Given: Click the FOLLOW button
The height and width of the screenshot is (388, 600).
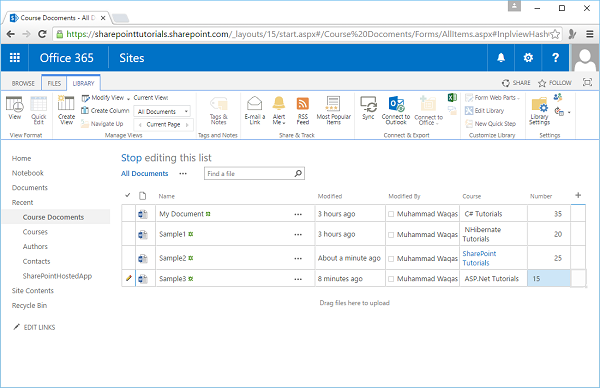Looking at the screenshot, I should (x=555, y=83).
